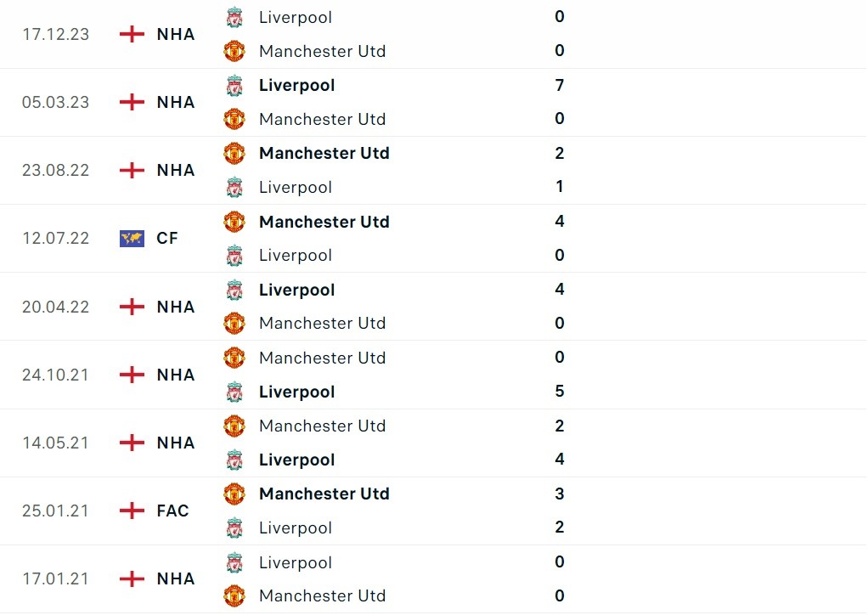Click Liverpool crest in 25.01.21 match
The width and height of the screenshot is (868, 615).
point(234,528)
